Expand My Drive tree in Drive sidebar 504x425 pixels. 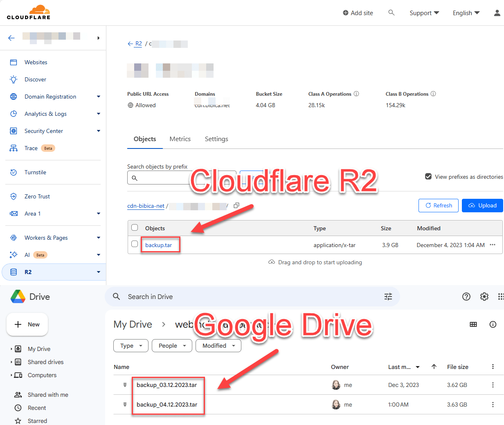[x=11, y=349]
